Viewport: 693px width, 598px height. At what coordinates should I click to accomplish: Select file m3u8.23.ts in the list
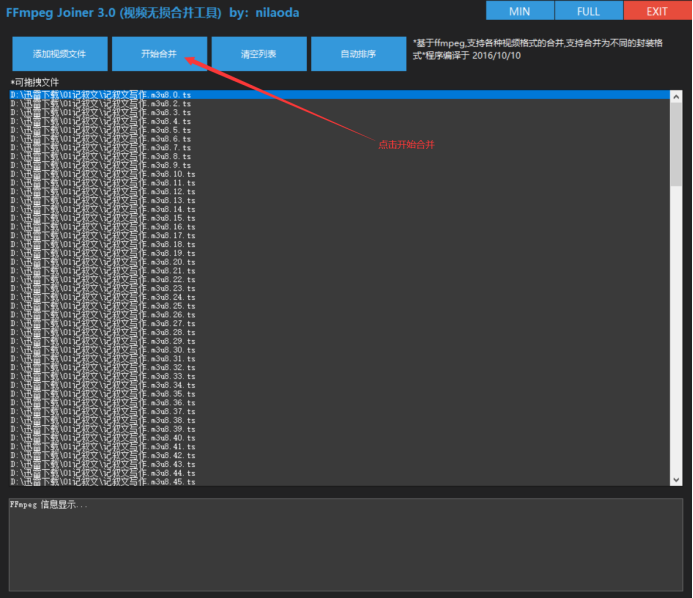pos(339,288)
